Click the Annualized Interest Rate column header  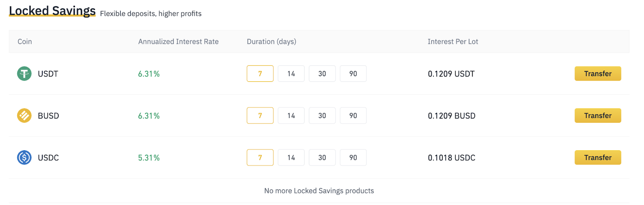[178, 41]
